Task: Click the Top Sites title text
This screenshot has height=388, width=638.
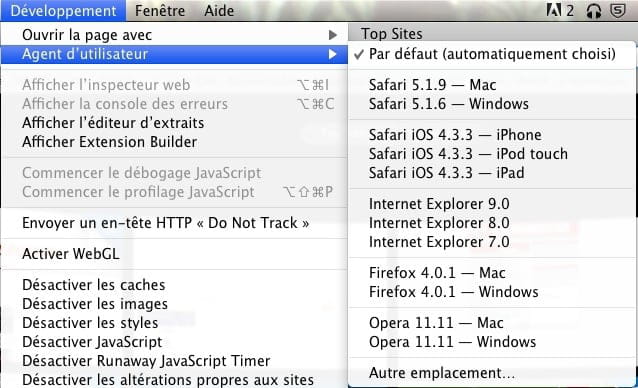Action: point(391,34)
